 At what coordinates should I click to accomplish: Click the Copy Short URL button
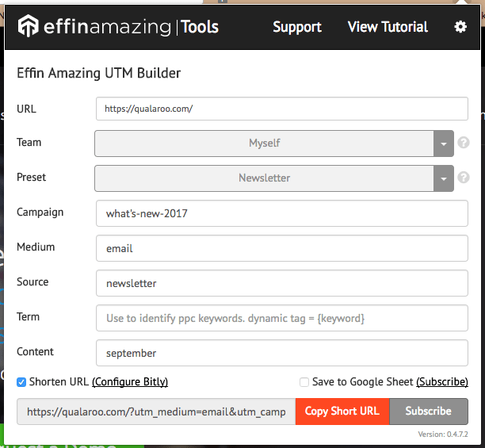point(342,412)
